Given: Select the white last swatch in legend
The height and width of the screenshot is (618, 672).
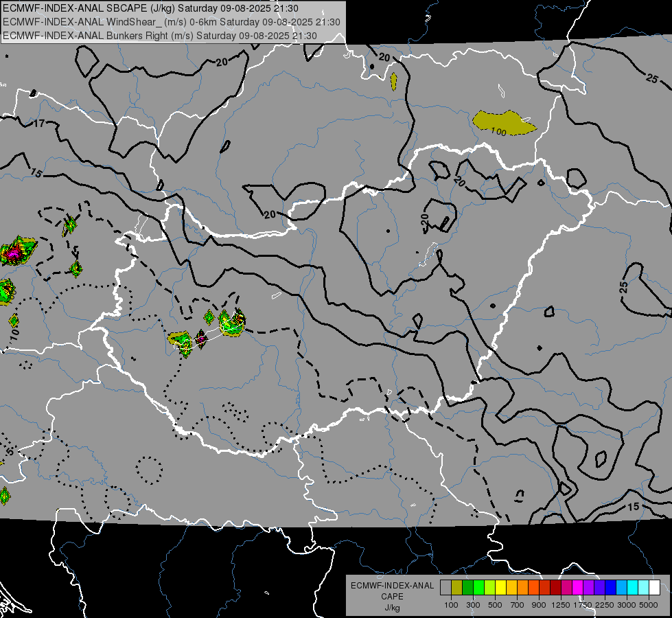Looking at the screenshot, I should (x=654, y=587).
